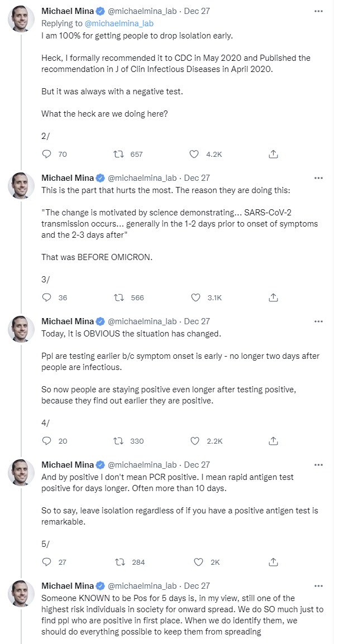The image size is (339, 644).
Task: Expand more menu on tweet 4/
Action: [318, 321]
